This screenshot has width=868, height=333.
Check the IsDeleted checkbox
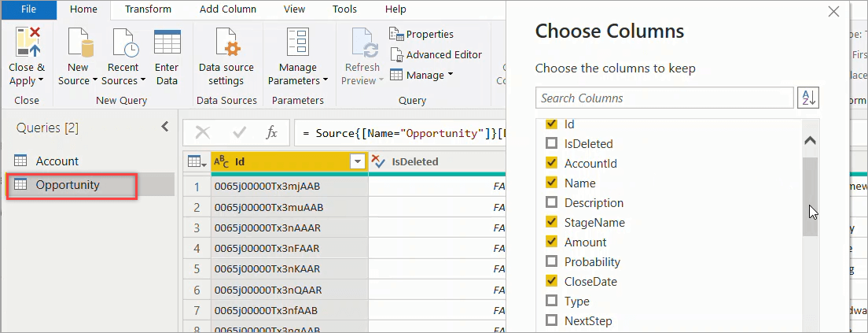point(551,143)
